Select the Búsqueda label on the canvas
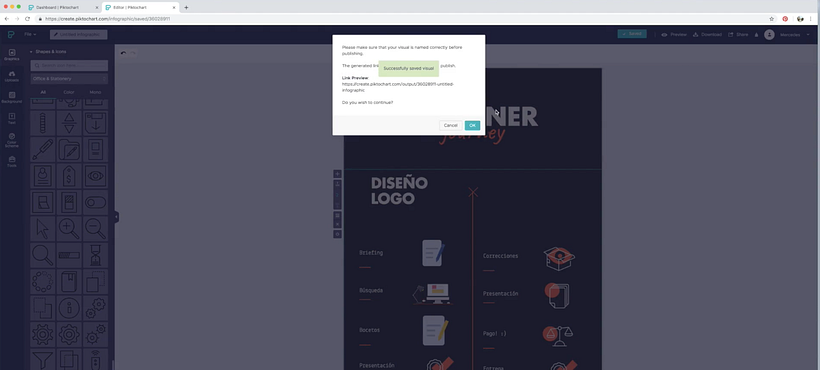Image resolution: width=820 pixels, height=370 pixels. pos(371,291)
